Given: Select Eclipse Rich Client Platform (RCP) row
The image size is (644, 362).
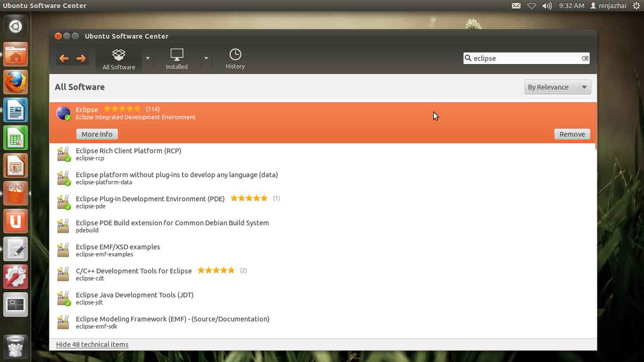Looking at the screenshot, I should click(x=323, y=155).
